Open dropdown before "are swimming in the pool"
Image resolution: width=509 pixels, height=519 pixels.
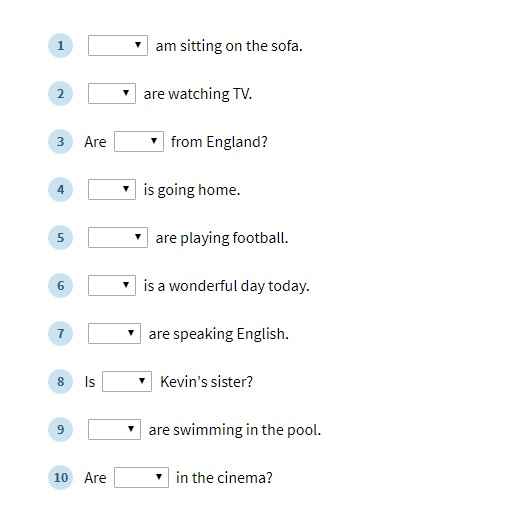tap(114, 429)
